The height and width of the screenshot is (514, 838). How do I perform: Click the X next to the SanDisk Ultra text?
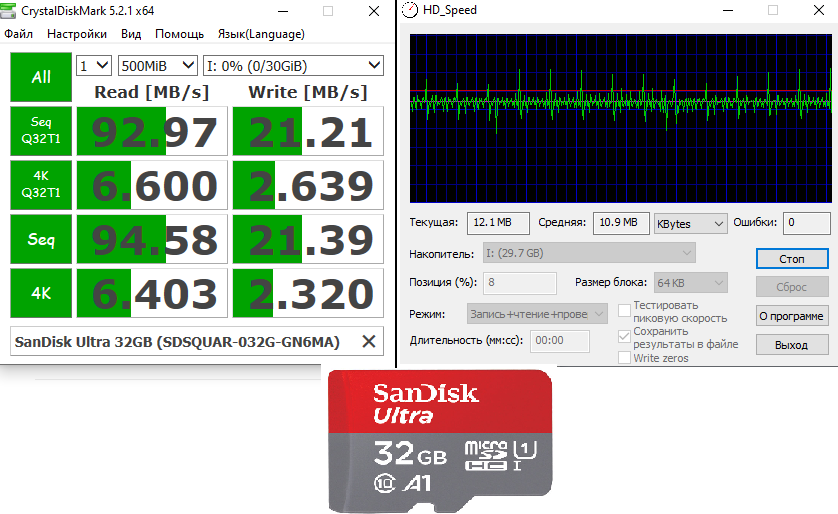coord(369,342)
